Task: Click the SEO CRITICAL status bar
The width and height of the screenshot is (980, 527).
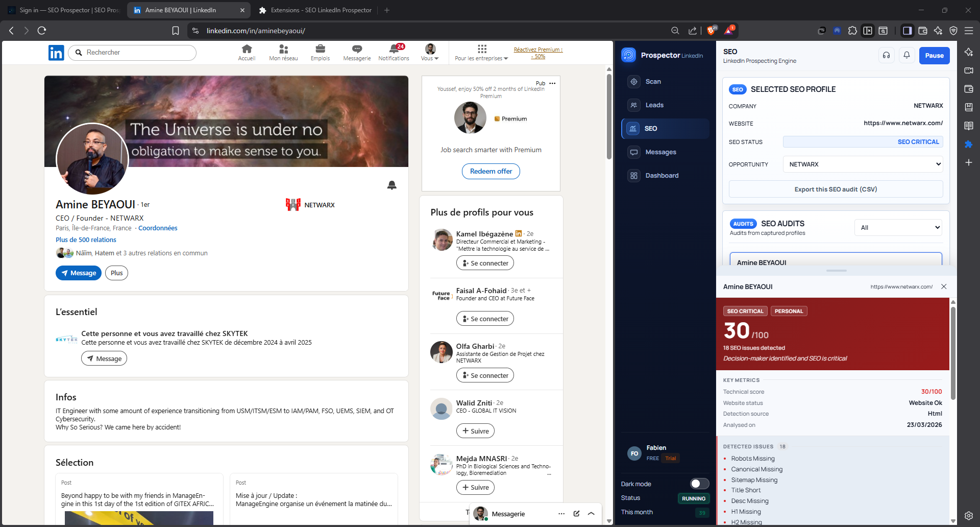Action: pos(863,141)
